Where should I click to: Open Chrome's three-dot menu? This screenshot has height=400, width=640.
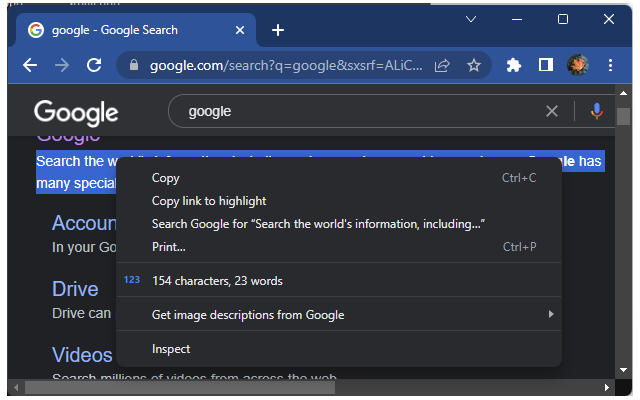point(610,65)
